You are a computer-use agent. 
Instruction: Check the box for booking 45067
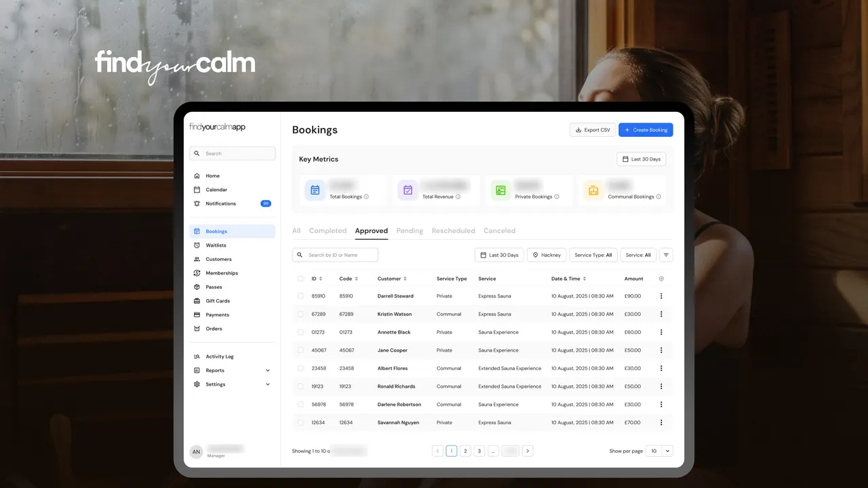(300, 350)
